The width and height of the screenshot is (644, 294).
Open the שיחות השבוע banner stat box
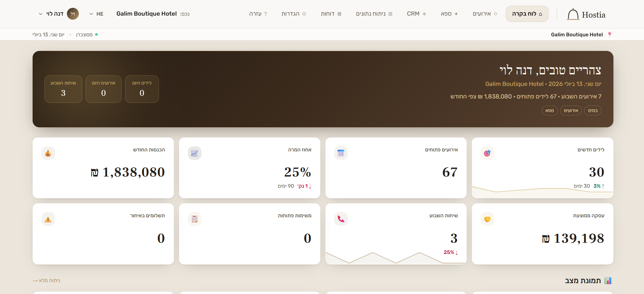pyautogui.click(x=63, y=89)
